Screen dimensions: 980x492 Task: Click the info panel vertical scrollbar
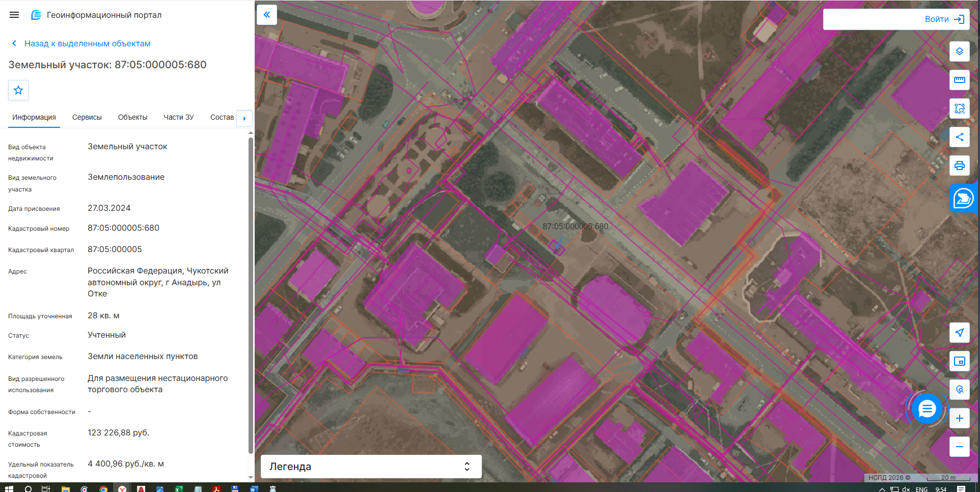click(x=251, y=295)
